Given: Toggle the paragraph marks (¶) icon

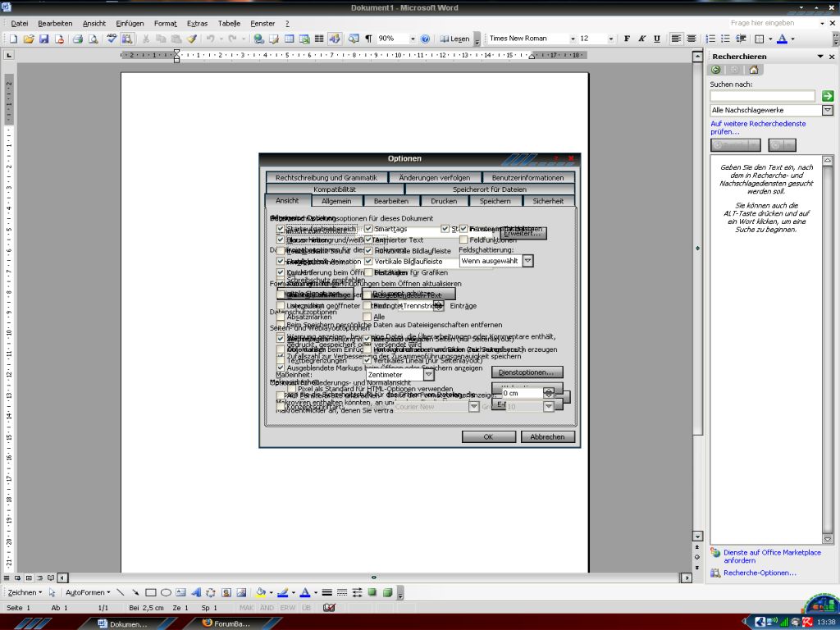Looking at the screenshot, I should 368,39.
